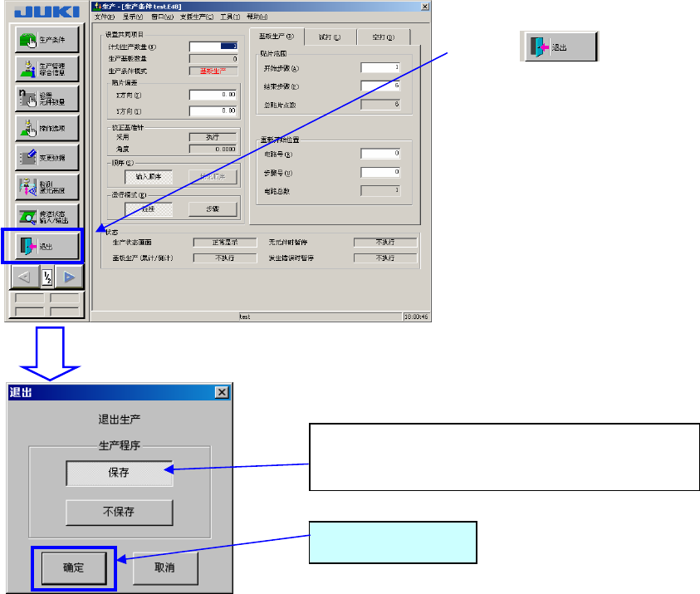Open the 显示 menu

coord(133,17)
